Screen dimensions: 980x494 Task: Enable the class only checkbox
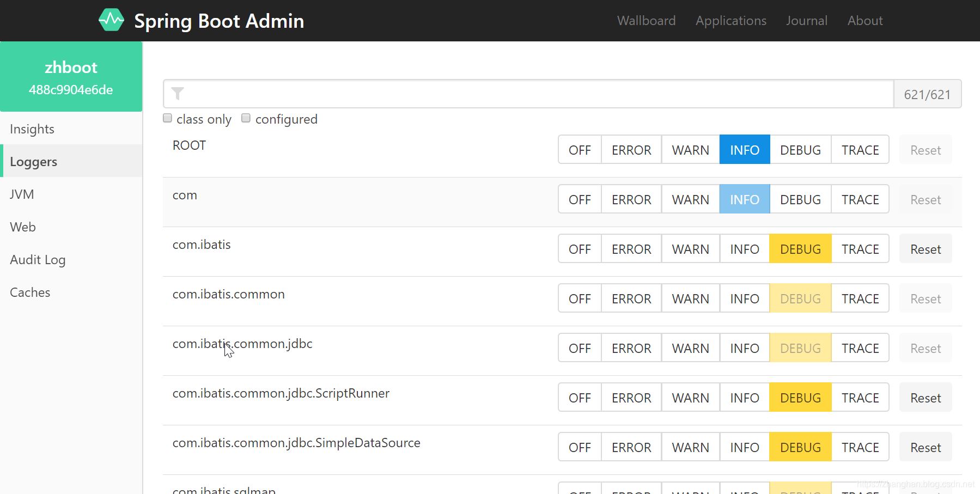tap(167, 118)
